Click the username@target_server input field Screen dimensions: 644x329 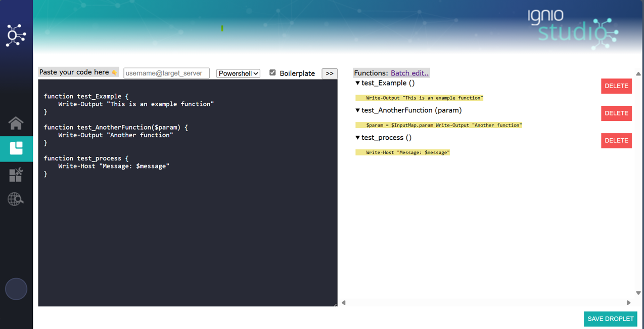pyautogui.click(x=166, y=73)
